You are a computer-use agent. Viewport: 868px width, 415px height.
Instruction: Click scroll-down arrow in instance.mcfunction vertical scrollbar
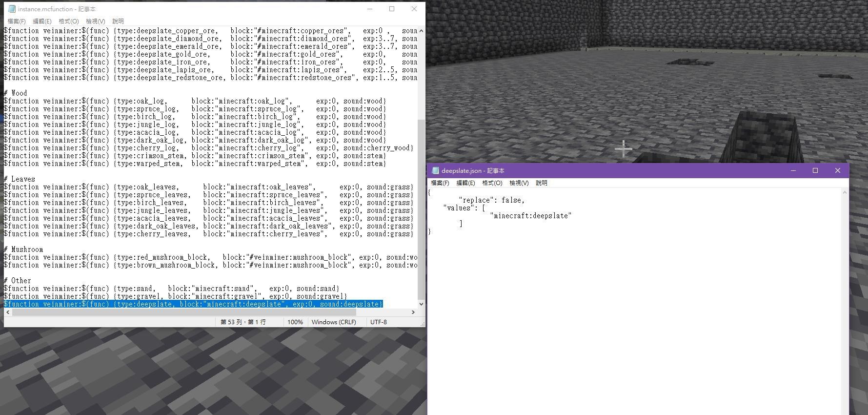point(421,304)
